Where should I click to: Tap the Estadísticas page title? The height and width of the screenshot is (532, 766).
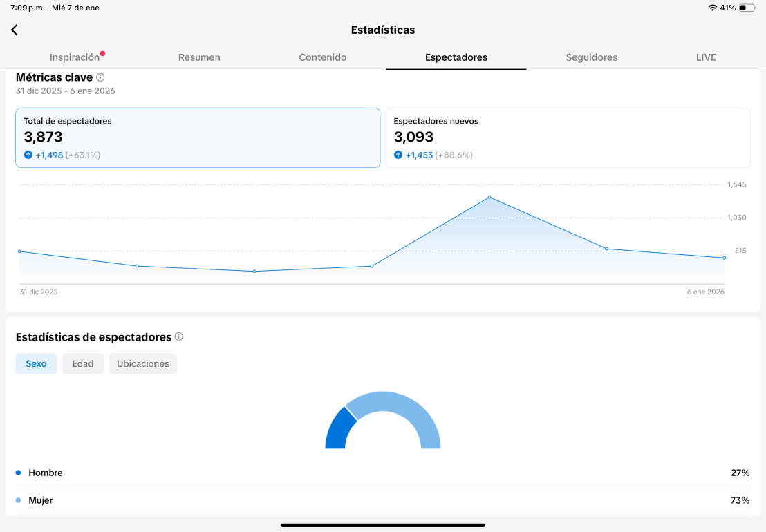pos(383,30)
